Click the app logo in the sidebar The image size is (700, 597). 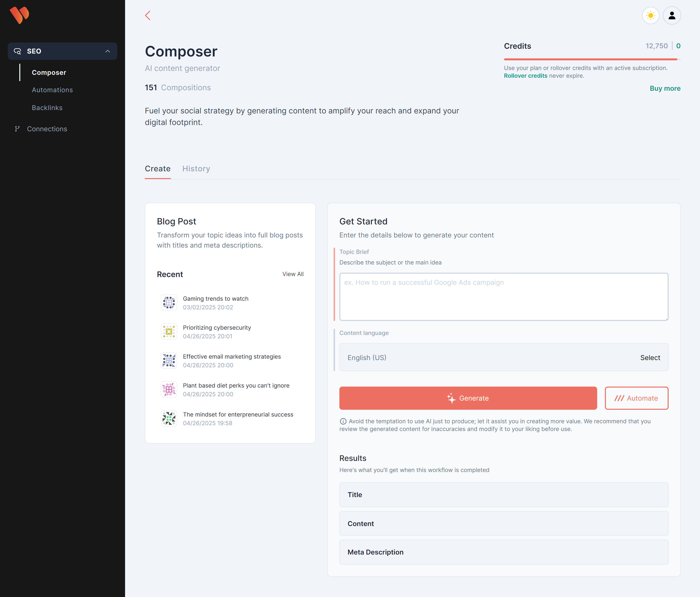point(19,15)
